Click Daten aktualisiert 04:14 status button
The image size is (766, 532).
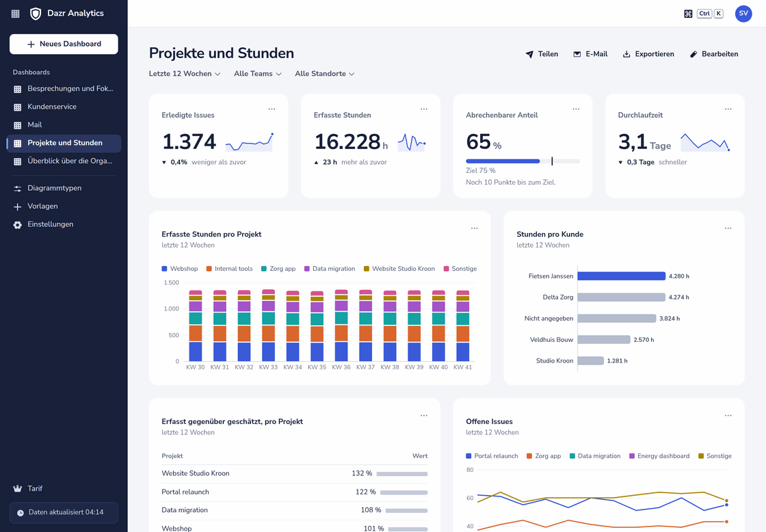(64, 513)
